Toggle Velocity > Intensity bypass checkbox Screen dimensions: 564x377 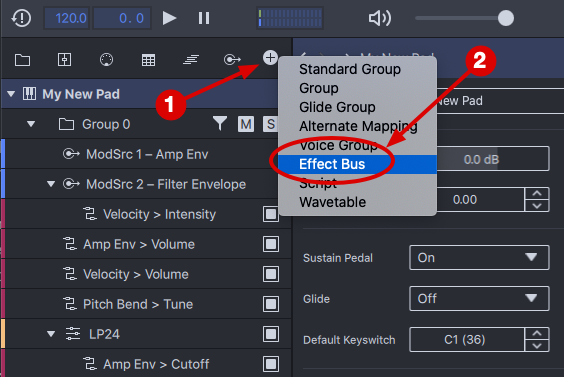270,214
